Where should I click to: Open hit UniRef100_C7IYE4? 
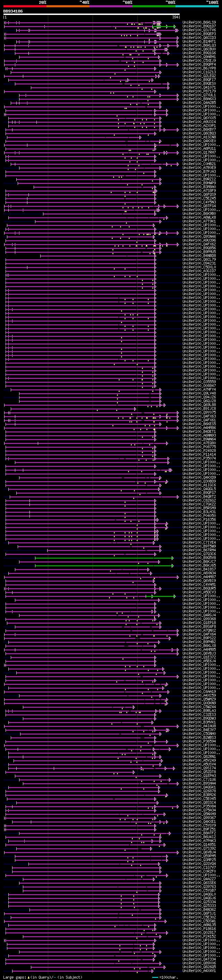tap(199, 543)
